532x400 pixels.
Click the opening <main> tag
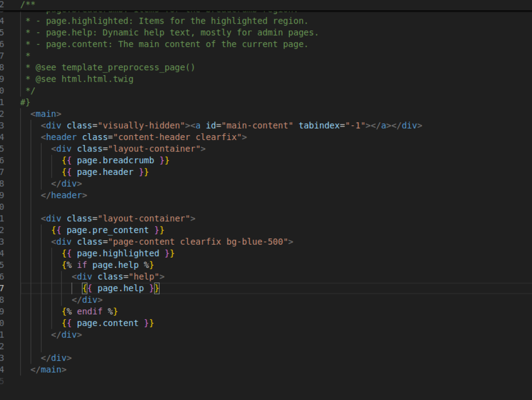(x=46, y=114)
